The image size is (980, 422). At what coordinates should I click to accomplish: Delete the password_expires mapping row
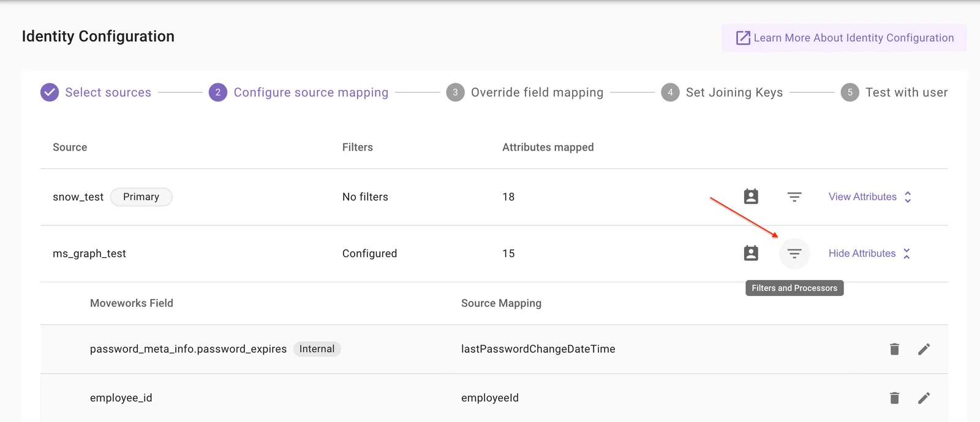tap(894, 349)
